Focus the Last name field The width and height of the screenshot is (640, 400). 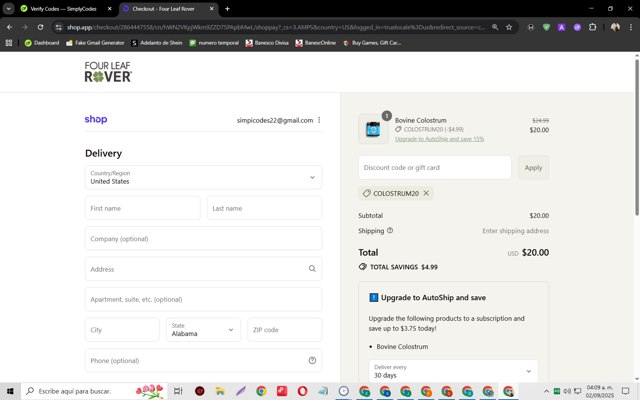coord(264,208)
